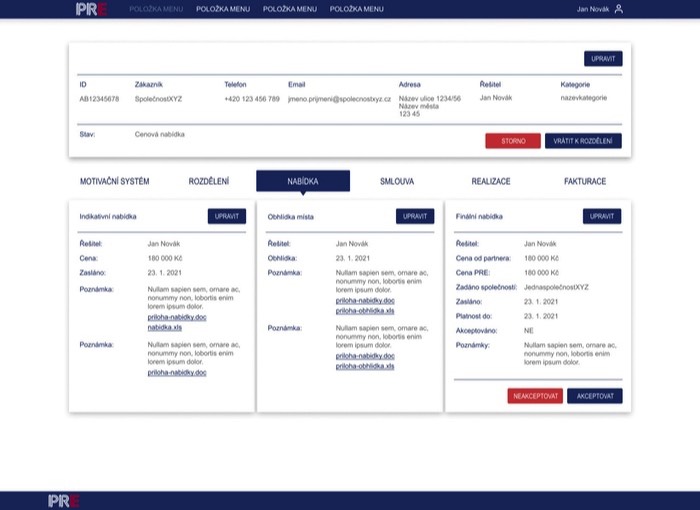Switch to the REALIZACE tab

[x=491, y=181]
